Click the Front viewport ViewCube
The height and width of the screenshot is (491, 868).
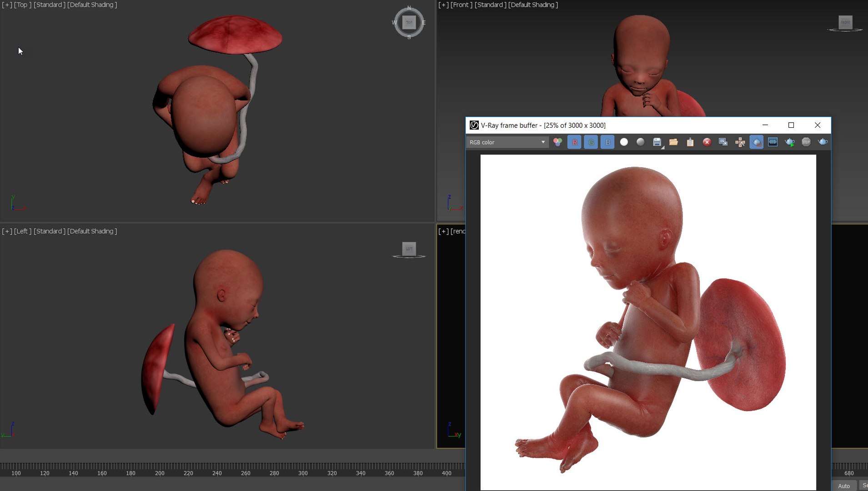pos(845,22)
